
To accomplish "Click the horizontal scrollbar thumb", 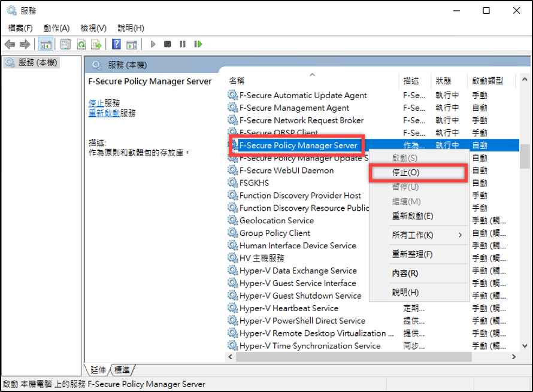I will (x=354, y=357).
